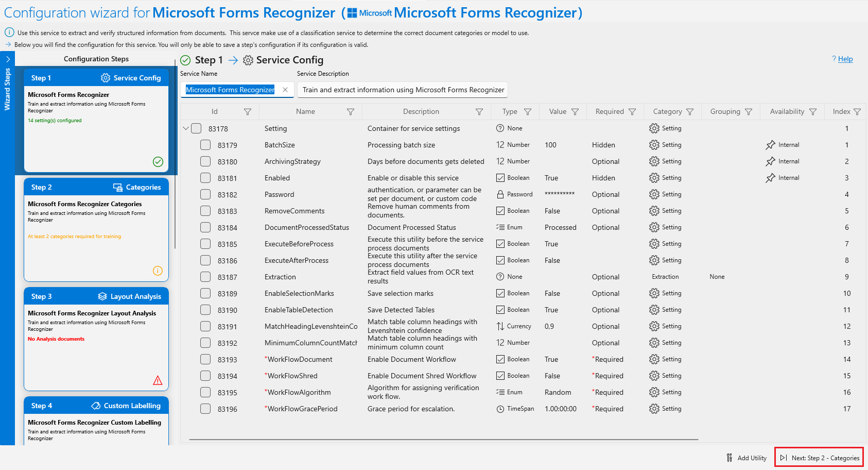Click the Random value for WorkFlowAlgorithm

[x=558, y=392]
